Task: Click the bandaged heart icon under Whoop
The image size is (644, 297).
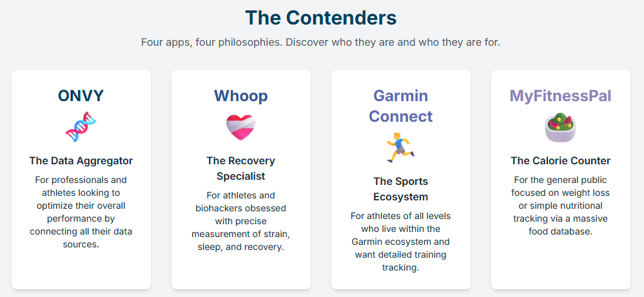Action: tap(240, 127)
